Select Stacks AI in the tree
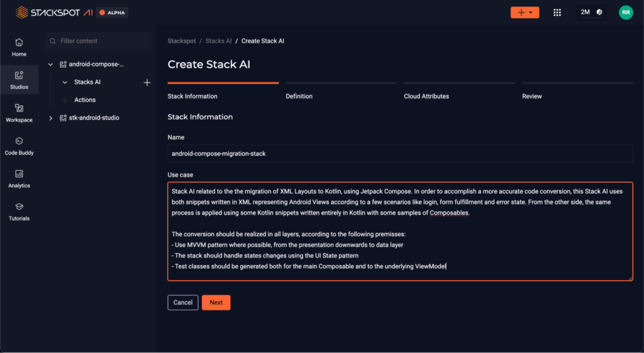 (87, 82)
